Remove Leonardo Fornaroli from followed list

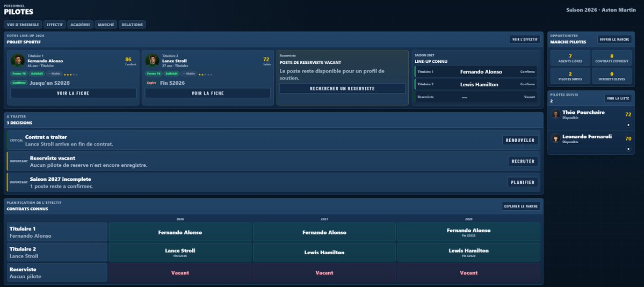(x=628, y=149)
